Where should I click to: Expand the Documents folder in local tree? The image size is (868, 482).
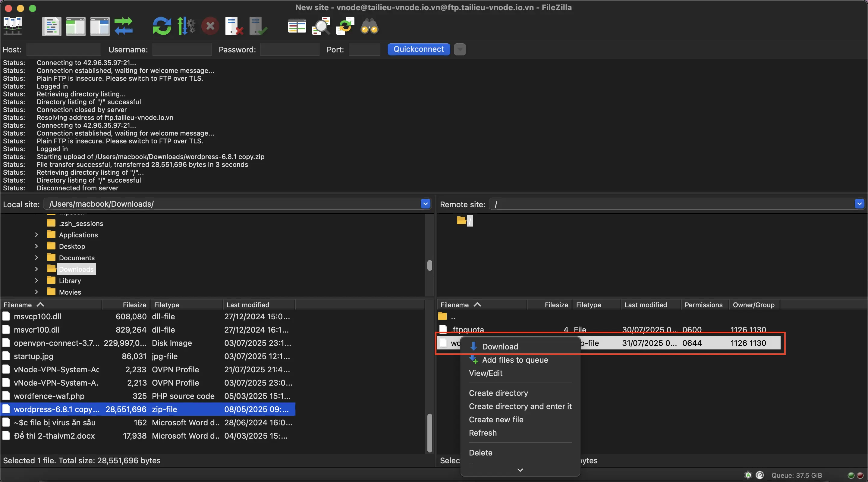tap(36, 257)
